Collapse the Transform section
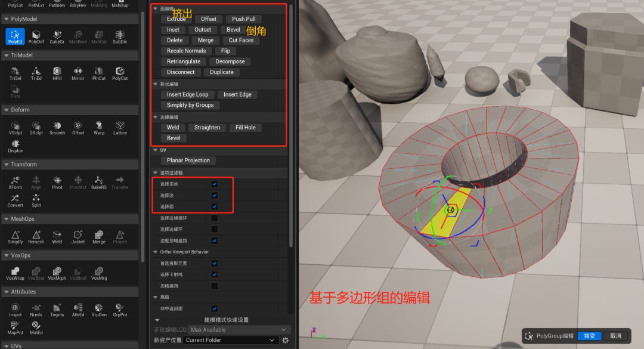The image size is (644, 349). 6,164
